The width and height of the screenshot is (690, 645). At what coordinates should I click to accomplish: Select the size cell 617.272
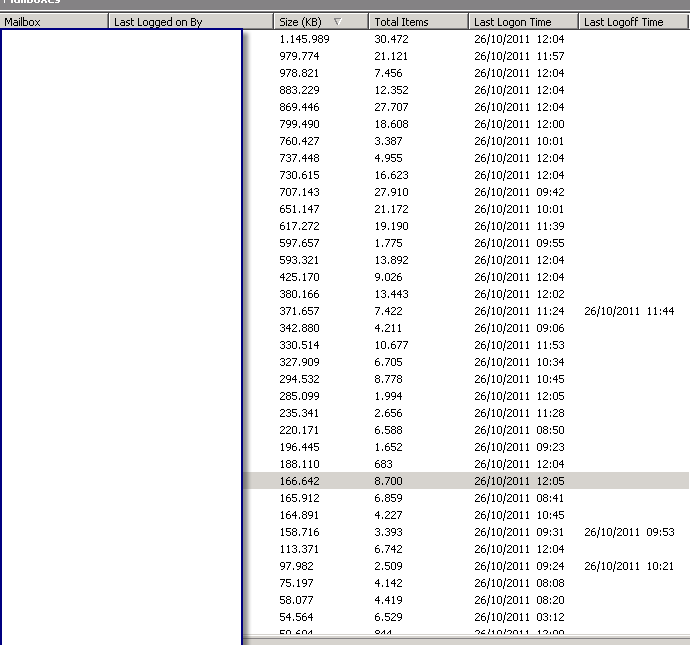[299, 226]
